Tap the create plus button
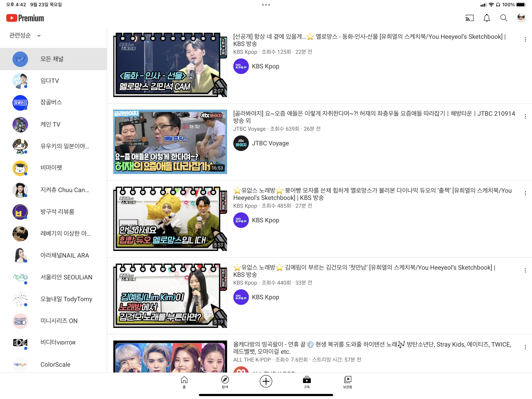 pyautogui.click(x=266, y=381)
